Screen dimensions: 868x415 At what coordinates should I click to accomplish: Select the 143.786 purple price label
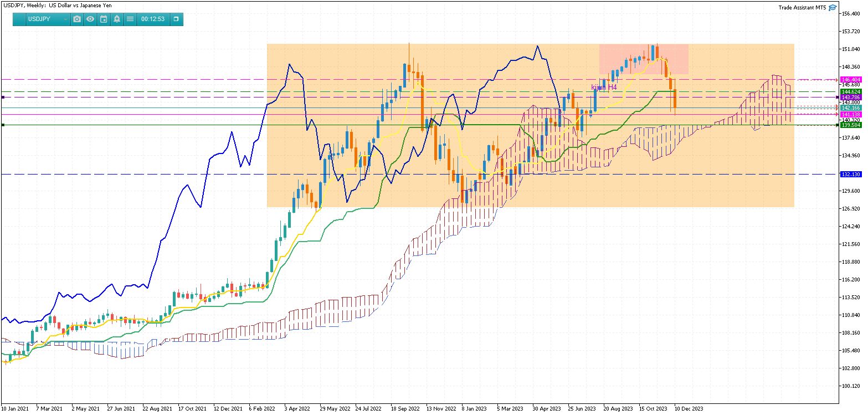click(851, 97)
